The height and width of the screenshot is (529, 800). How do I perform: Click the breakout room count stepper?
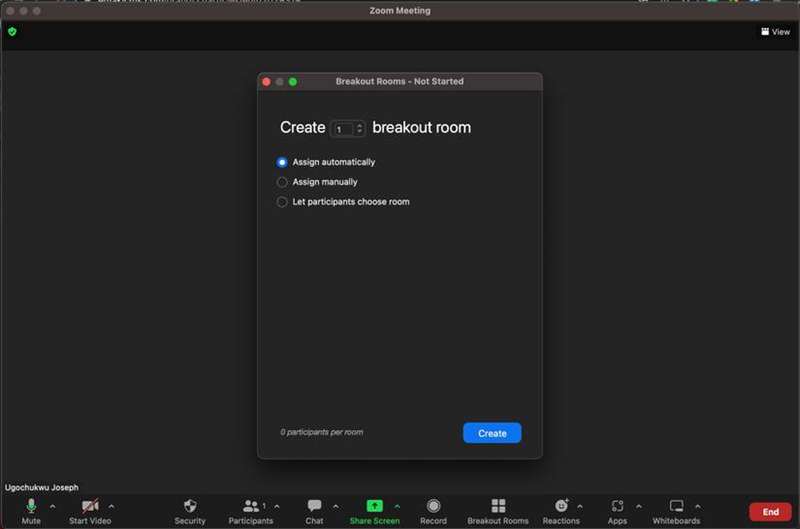(x=359, y=129)
